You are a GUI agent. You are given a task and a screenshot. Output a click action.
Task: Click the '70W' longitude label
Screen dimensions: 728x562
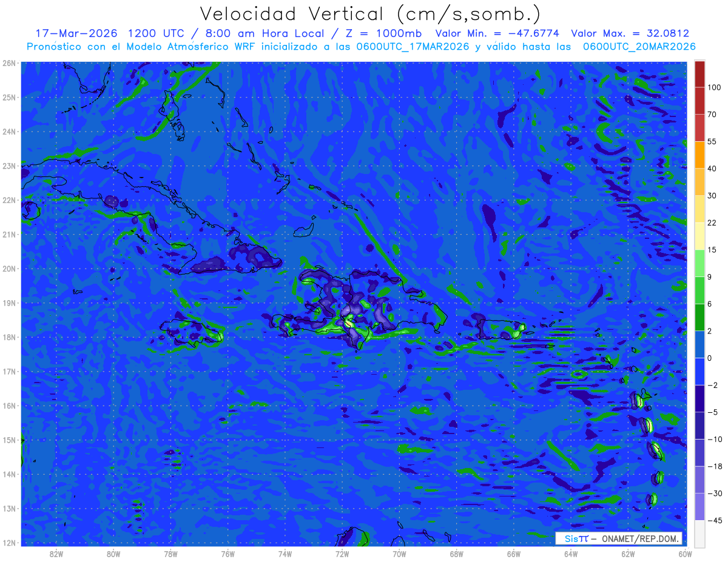pyautogui.click(x=399, y=554)
